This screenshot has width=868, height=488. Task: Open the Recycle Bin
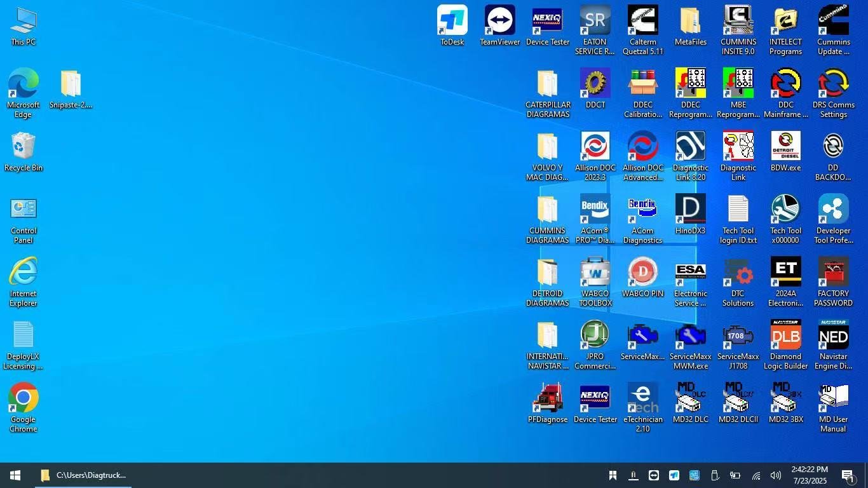pyautogui.click(x=24, y=147)
